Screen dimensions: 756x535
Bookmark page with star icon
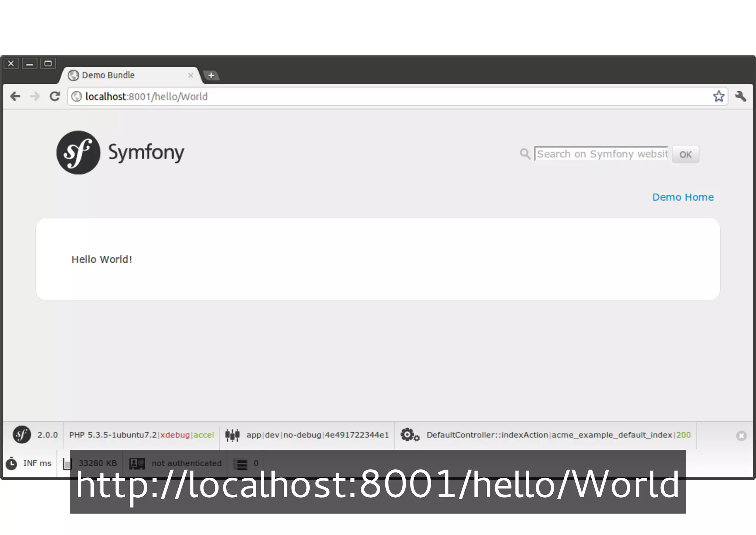point(718,96)
